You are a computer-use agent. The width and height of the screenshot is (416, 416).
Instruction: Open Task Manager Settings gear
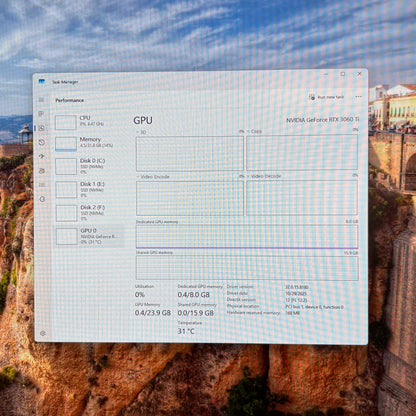[43, 333]
